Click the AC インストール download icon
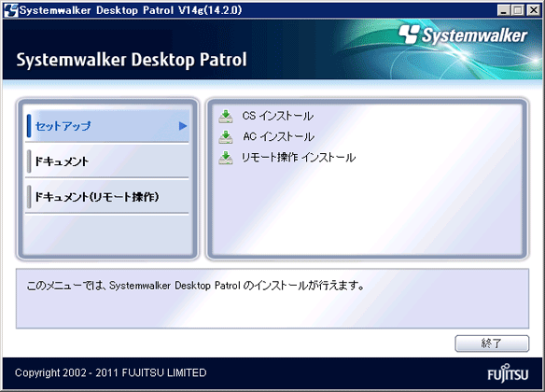Screen dimensions: 545x392 click(x=226, y=137)
